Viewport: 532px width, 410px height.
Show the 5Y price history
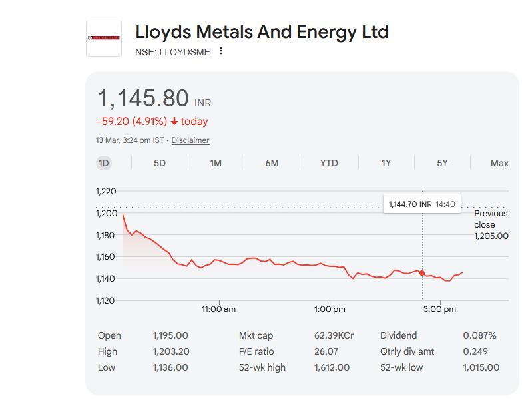tap(442, 163)
